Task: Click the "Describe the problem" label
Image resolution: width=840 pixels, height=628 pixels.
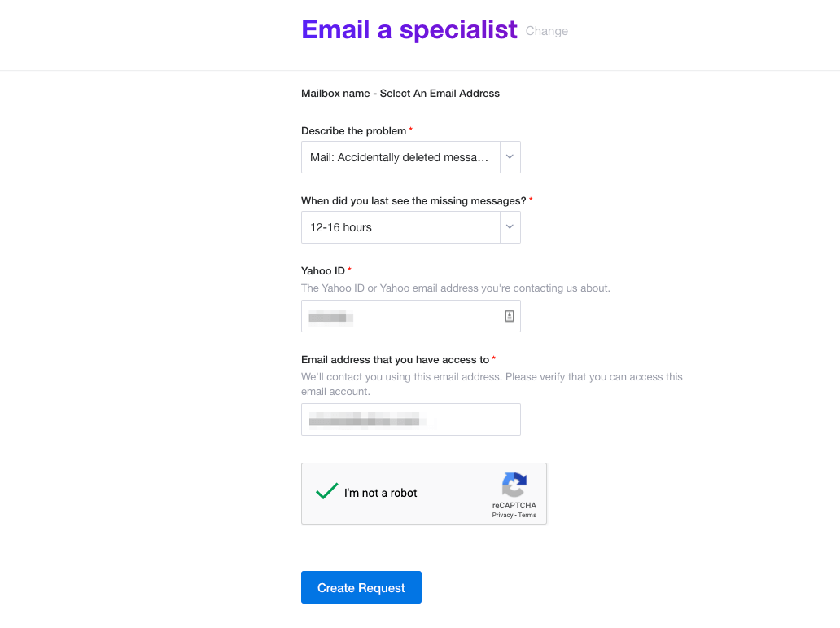Action: pyautogui.click(x=353, y=130)
